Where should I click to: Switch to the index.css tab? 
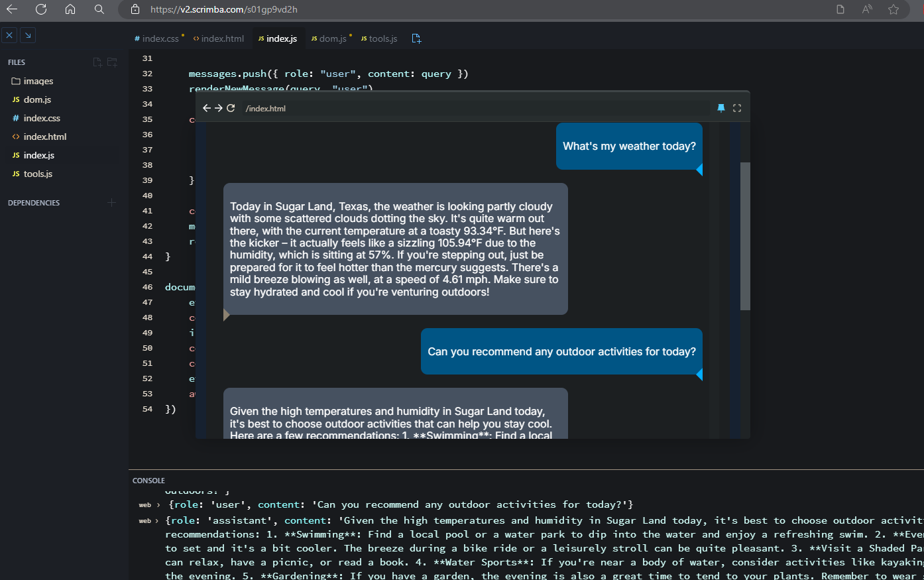(x=160, y=38)
